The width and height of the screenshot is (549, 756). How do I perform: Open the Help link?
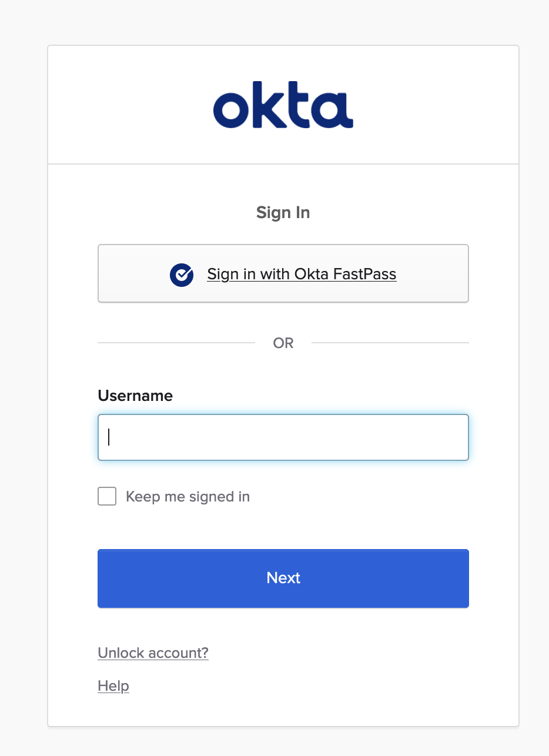pos(113,686)
